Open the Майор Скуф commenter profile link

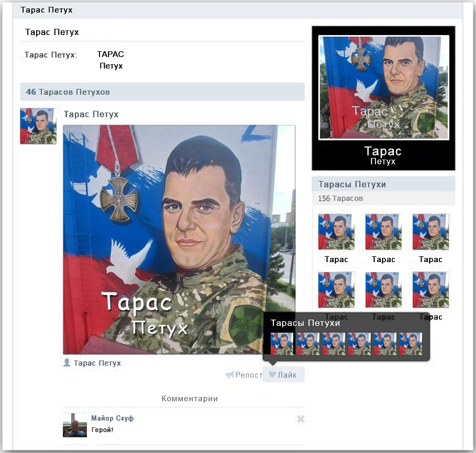coord(112,418)
